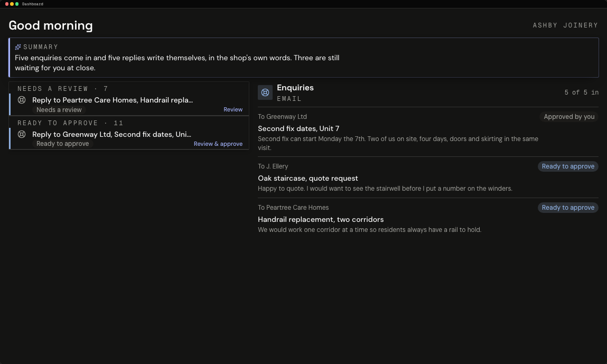
Task: Click the sparkle icon beside SUMMARY
Action: pyautogui.click(x=18, y=47)
